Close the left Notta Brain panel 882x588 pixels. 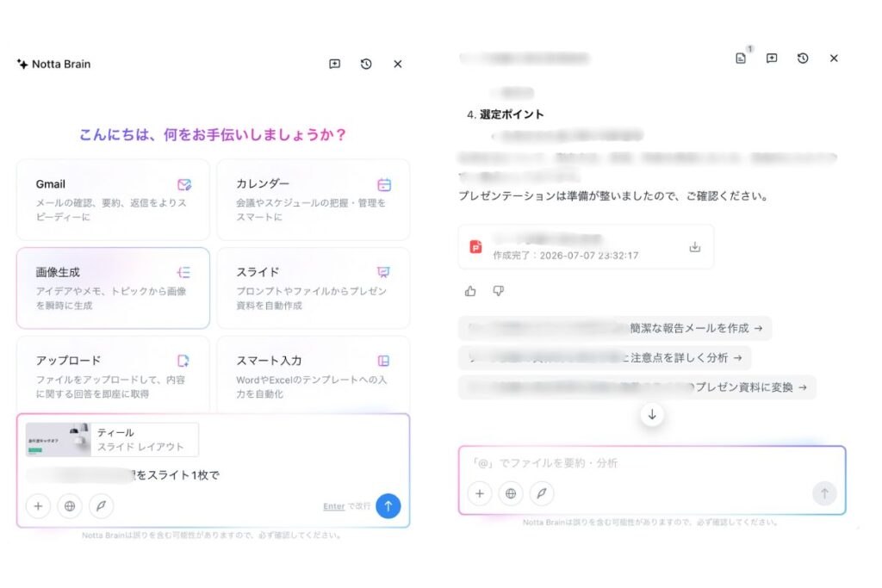tap(398, 64)
